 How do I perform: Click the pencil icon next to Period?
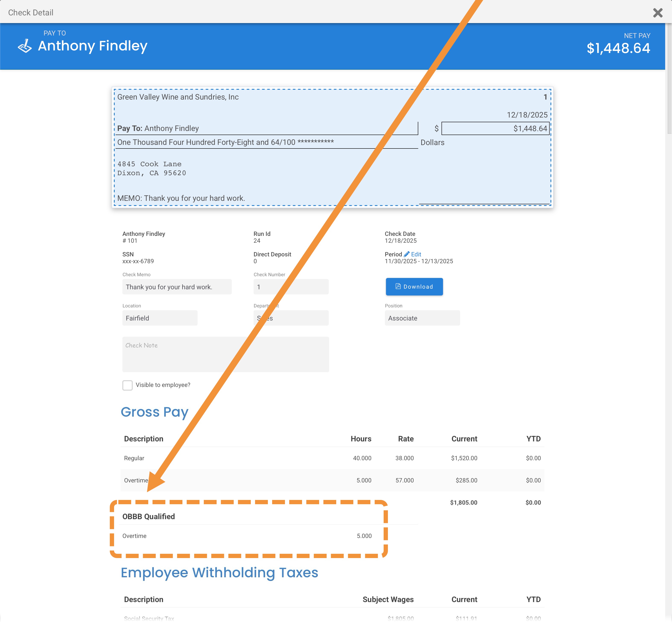point(406,254)
